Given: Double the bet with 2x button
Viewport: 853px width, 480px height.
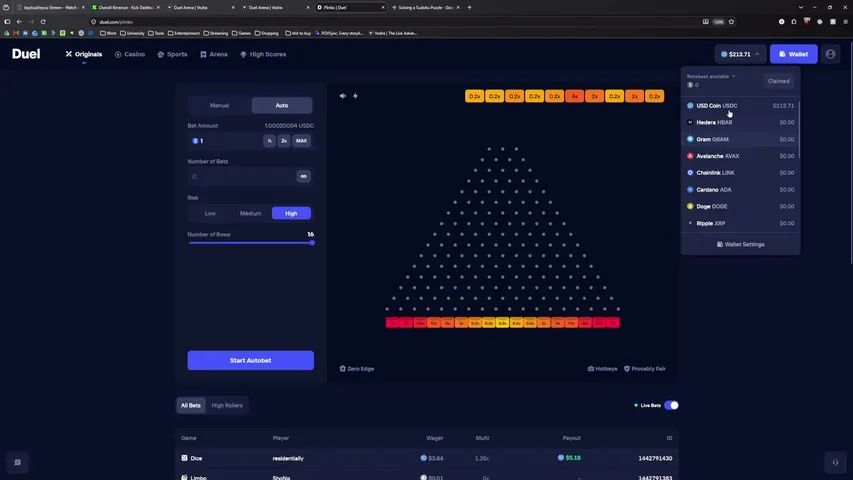Looking at the screenshot, I should (x=284, y=140).
